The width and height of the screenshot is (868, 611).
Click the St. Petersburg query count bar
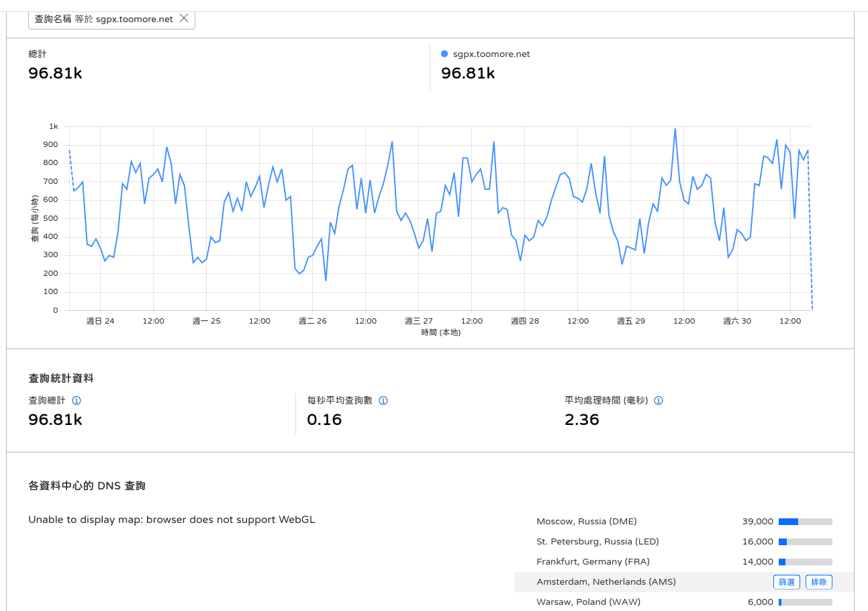[806, 542]
